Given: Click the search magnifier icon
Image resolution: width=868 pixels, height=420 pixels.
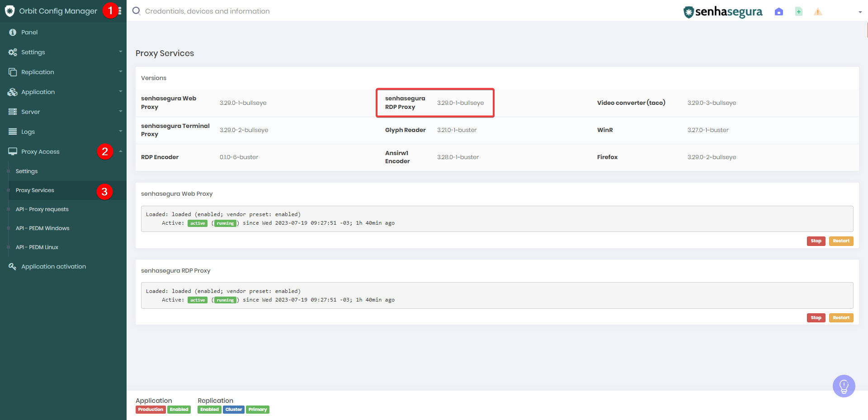Looking at the screenshot, I should (x=136, y=11).
